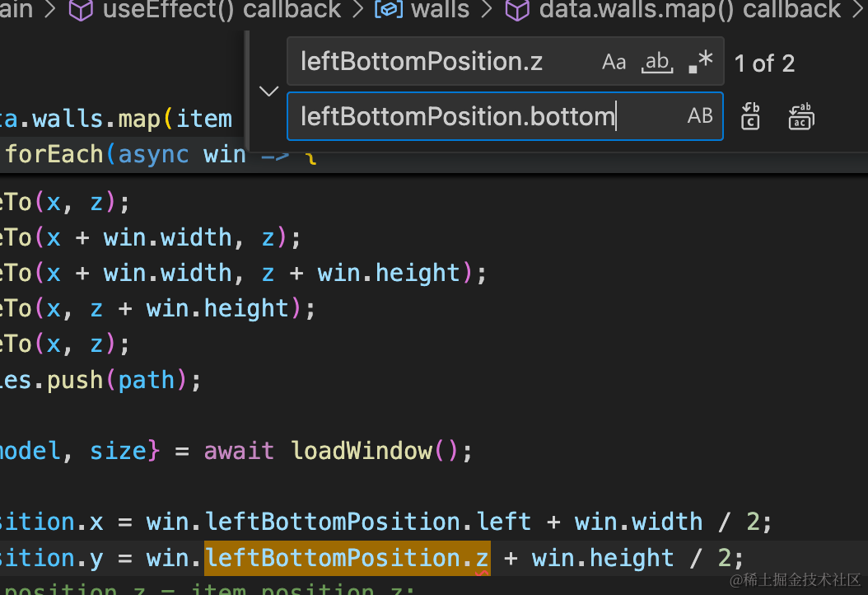The width and height of the screenshot is (868, 595).
Task: Toggle Preserve Case in replace field
Action: pyautogui.click(x=700, y=116)
